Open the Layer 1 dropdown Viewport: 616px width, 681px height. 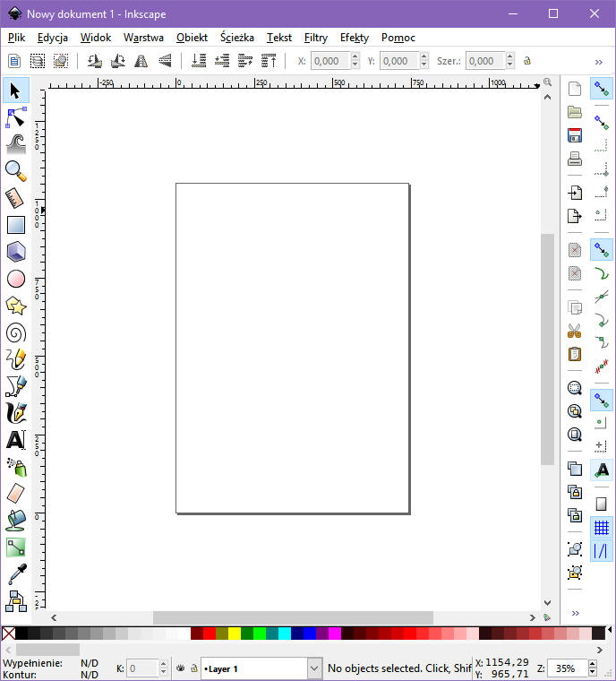coord(314,668)
